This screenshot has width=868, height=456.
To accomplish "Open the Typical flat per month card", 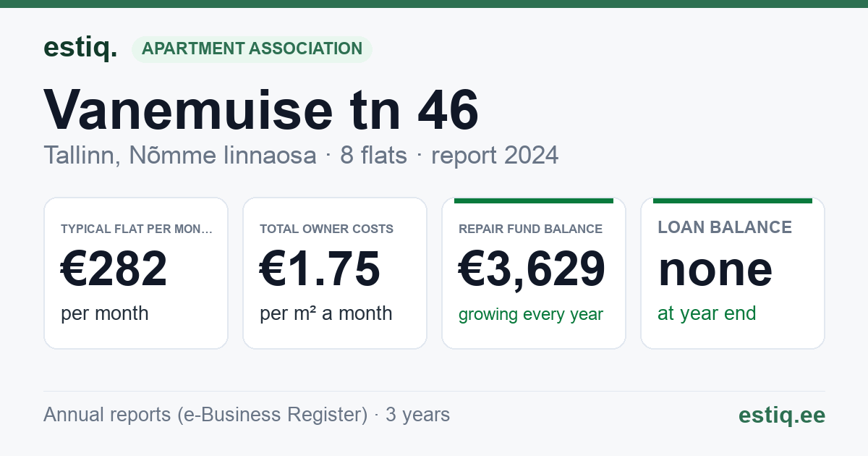I will tap(136, 273).
